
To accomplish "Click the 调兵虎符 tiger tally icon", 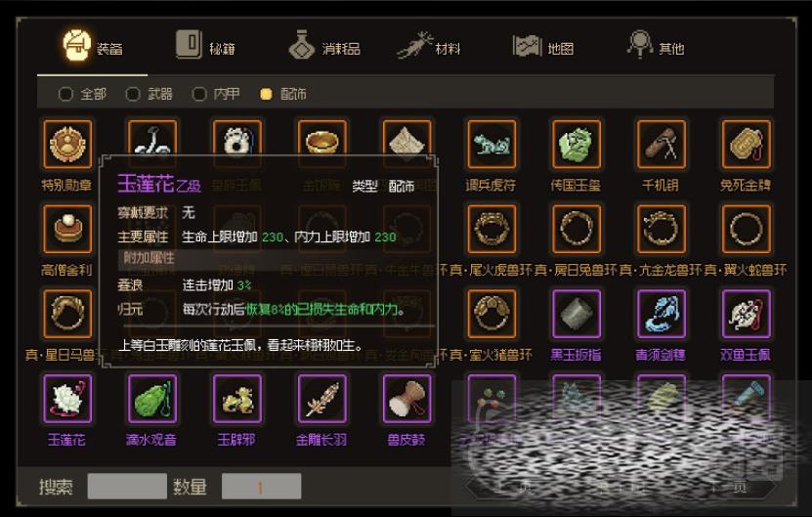I will pos(491,144).
